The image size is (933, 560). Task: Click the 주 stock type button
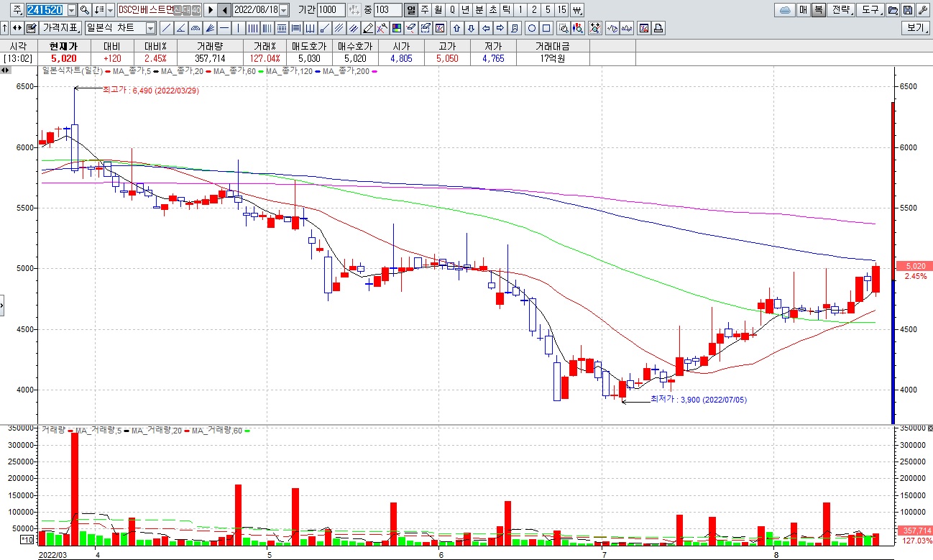[17, 10]
